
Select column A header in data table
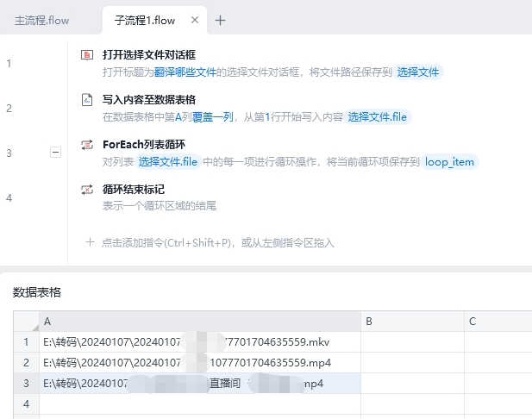(x=200, y=322)
